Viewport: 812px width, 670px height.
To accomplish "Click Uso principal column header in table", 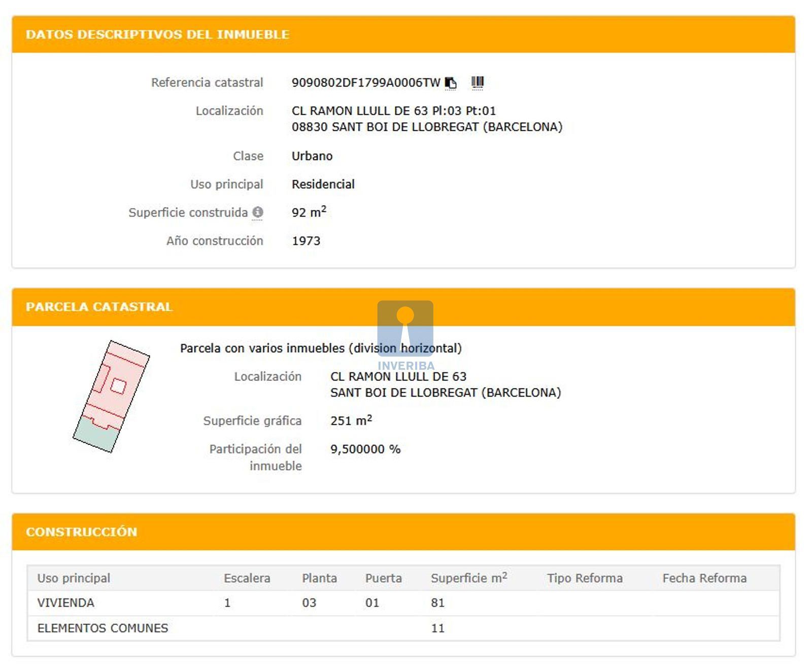I will 74,578.
